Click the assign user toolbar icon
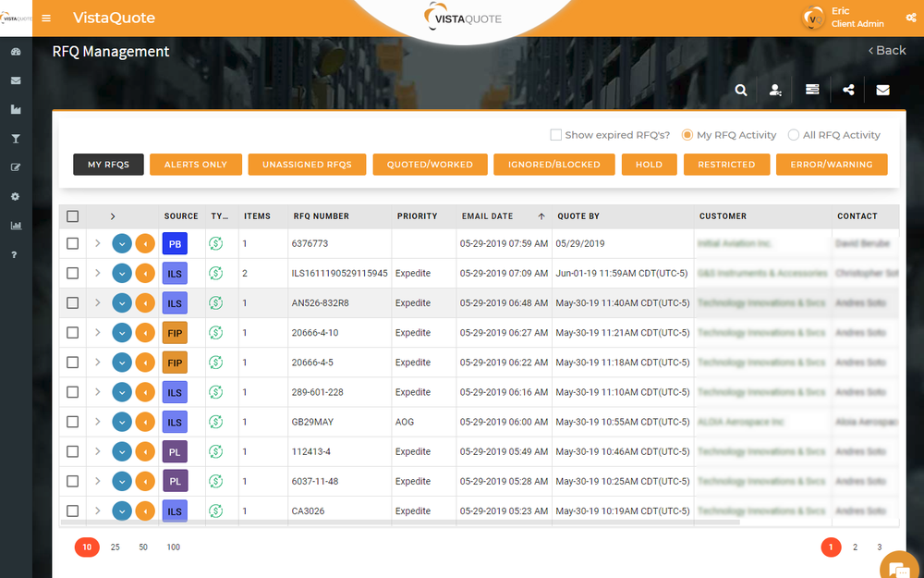Screen dimensions: 924x578 coord(775,91)
